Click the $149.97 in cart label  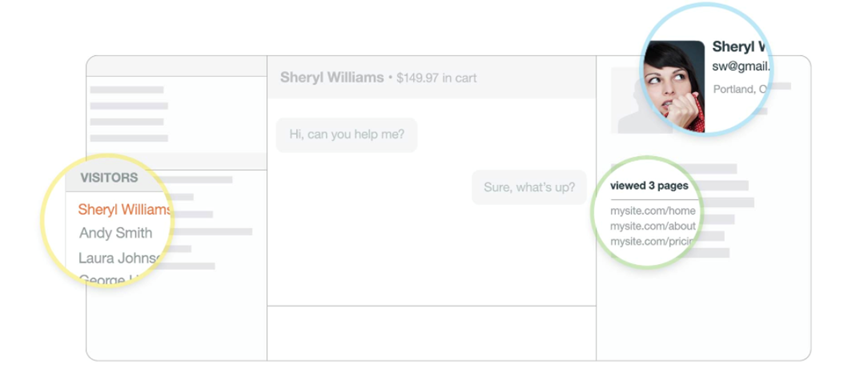click(x=436, y=78)
